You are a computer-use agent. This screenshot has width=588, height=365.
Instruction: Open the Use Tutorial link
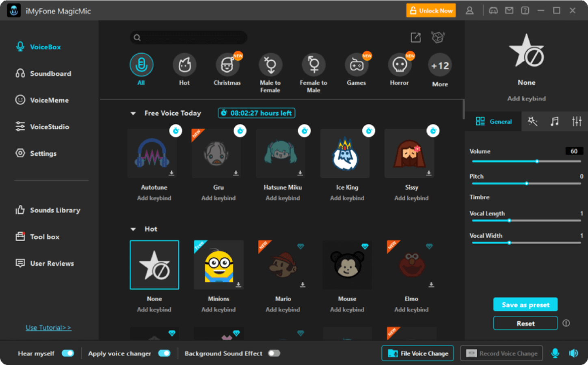[x=48, y=328]
